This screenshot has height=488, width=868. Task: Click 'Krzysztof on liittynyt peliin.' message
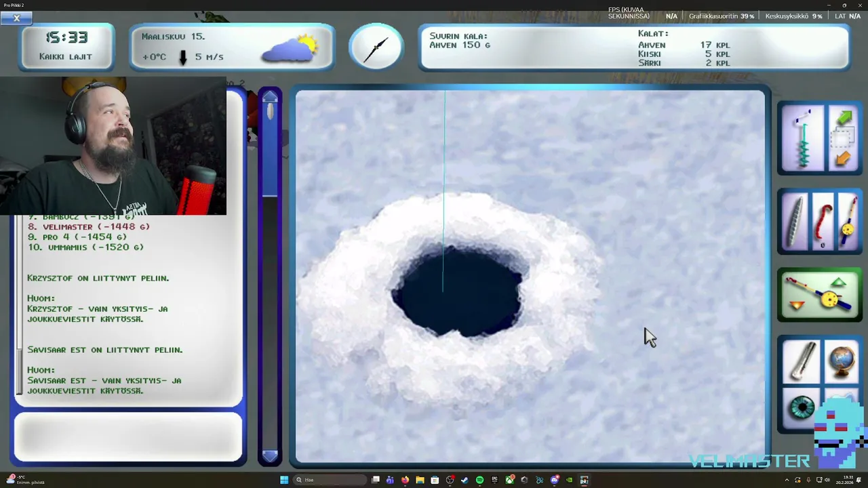[98, 278]
